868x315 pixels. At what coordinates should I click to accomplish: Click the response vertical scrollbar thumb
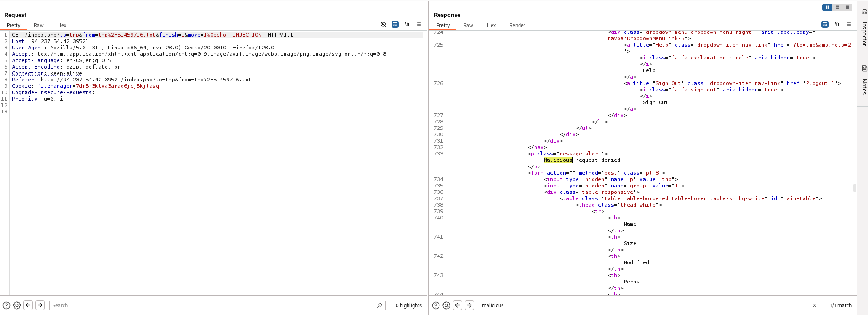[x=854, y=187]
